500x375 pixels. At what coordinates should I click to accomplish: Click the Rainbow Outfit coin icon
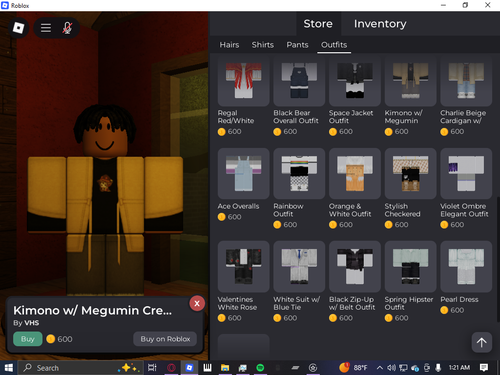[x=277, y=225]
